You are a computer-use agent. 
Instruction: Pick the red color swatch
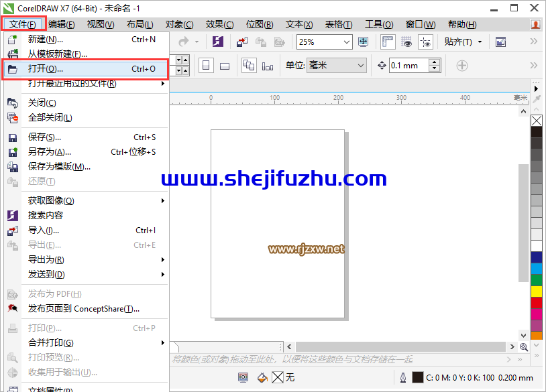tap(537, 303)
